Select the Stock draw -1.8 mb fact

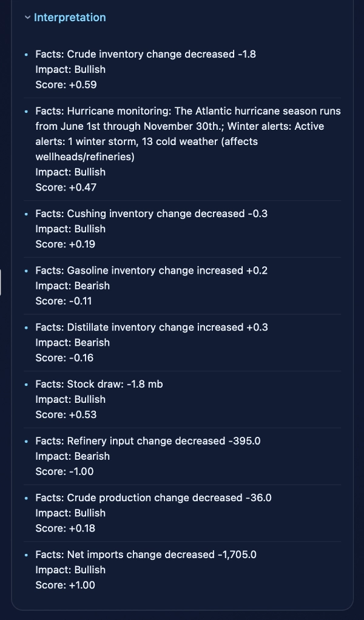point(99,384)
